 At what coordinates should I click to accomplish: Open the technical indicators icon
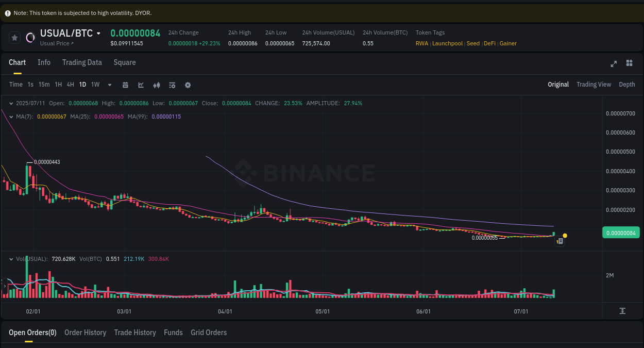(172, 85)
